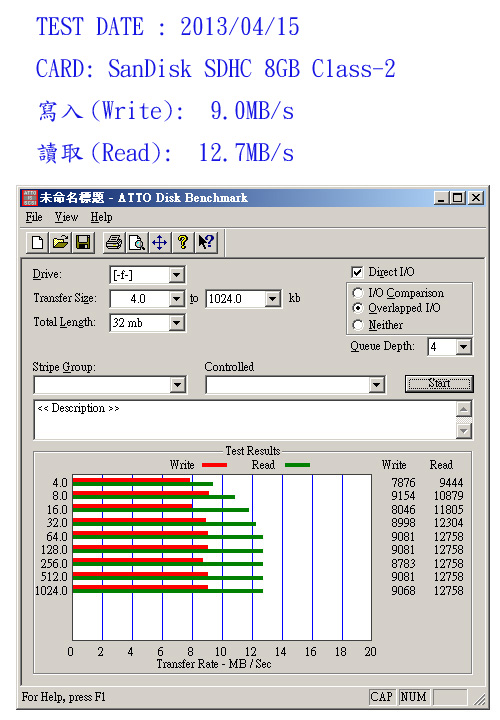
Task: Open the Controlled dropdown
Action: (x=376, y=385)
